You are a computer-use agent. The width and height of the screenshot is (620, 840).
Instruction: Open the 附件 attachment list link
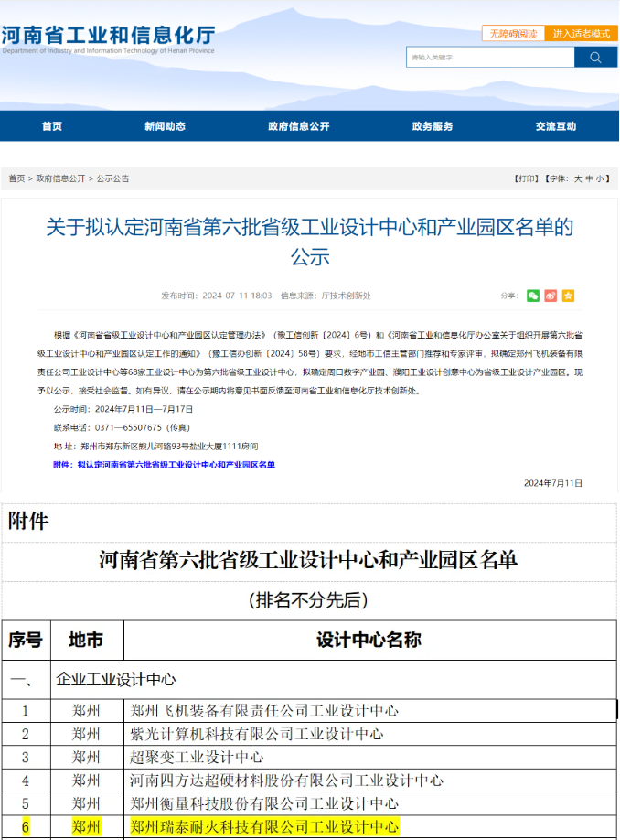tap(165, 465)
